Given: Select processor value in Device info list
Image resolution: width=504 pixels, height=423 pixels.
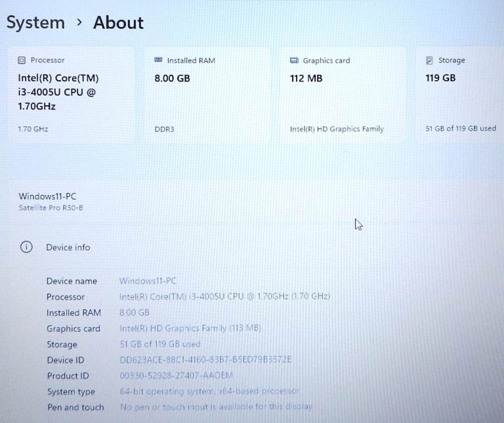Looking at the screenshot, I should [x=224, y=296].
